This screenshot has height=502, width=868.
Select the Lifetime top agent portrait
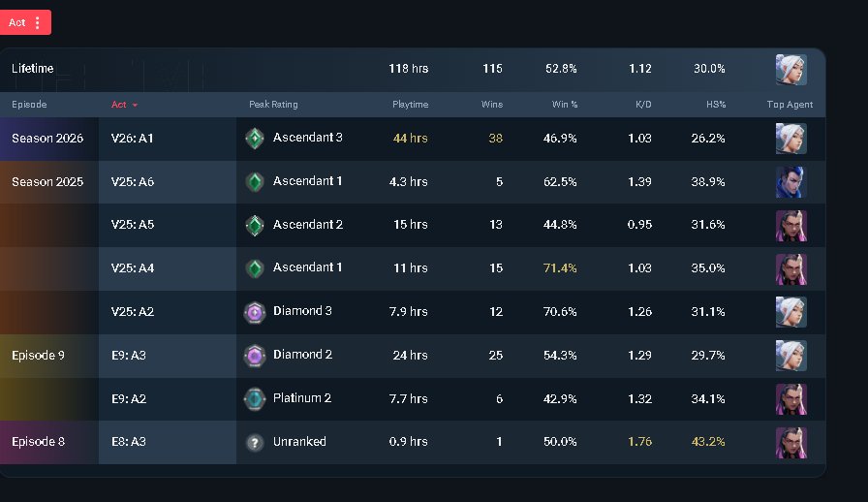[x=791, y=69]
